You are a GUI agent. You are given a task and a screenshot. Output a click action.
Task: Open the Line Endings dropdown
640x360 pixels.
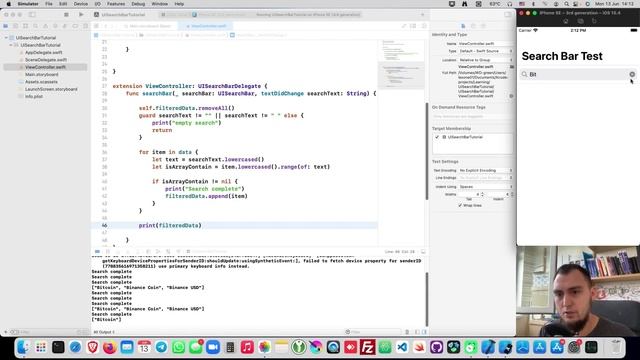pos(486,178)
